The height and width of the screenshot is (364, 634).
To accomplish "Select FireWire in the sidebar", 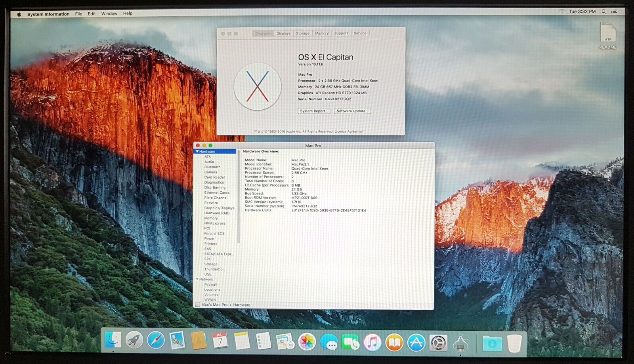I will coord(211,203).
